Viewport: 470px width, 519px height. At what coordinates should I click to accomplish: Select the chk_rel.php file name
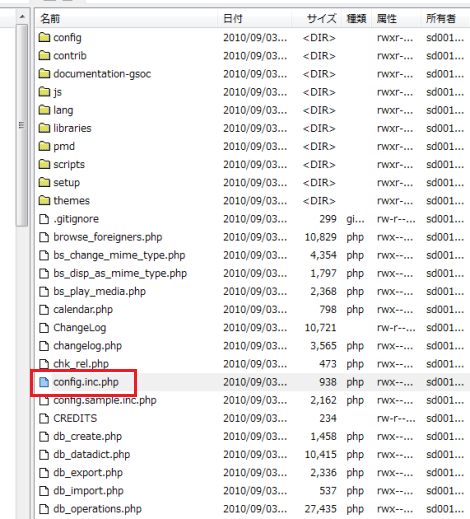(x=81, y=364)
